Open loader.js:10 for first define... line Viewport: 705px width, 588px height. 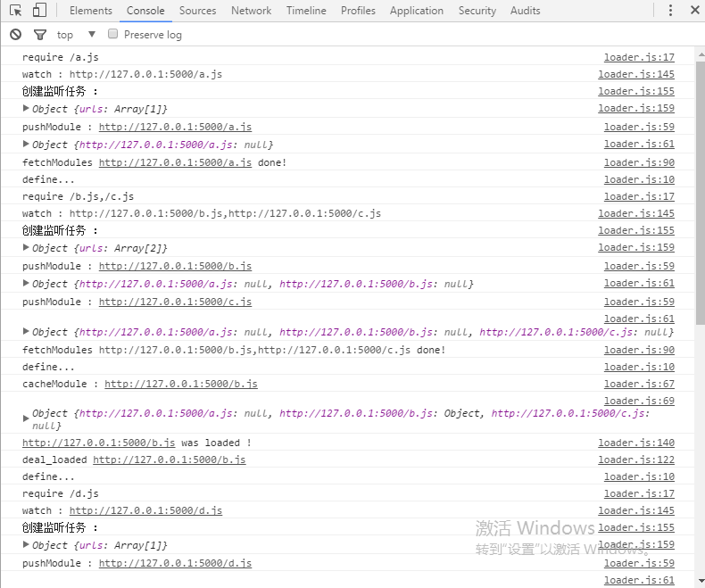point(639,179)
